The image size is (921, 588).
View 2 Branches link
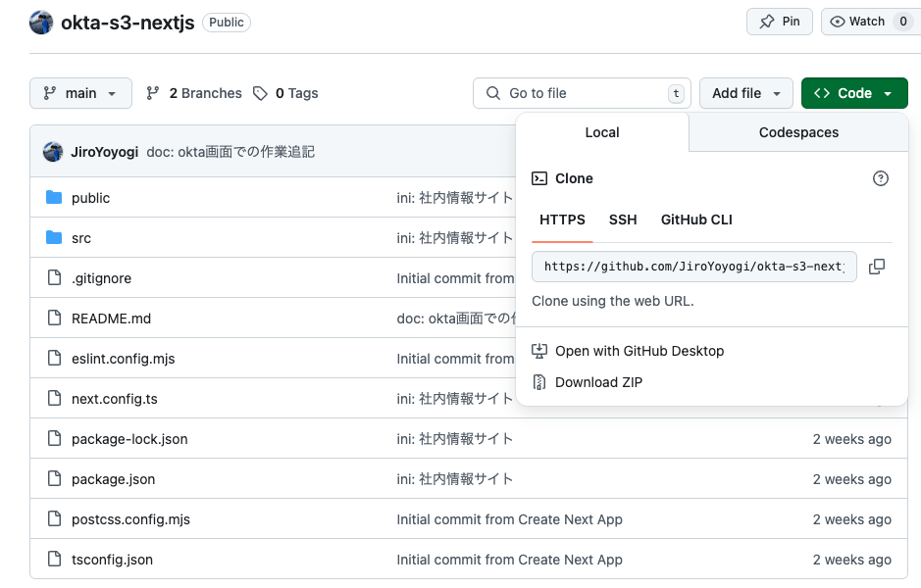coord(194,93)
